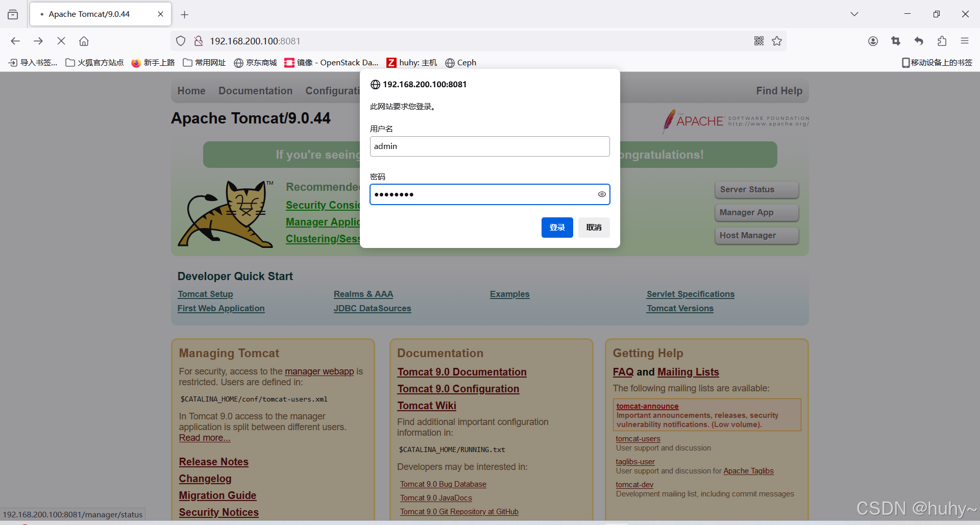Click the Manager App button
The image size is (980, 525).
point(756,213)
